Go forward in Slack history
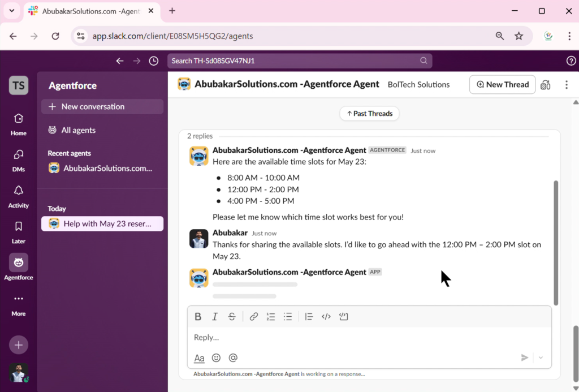579x392 pixels. [137, 61]
